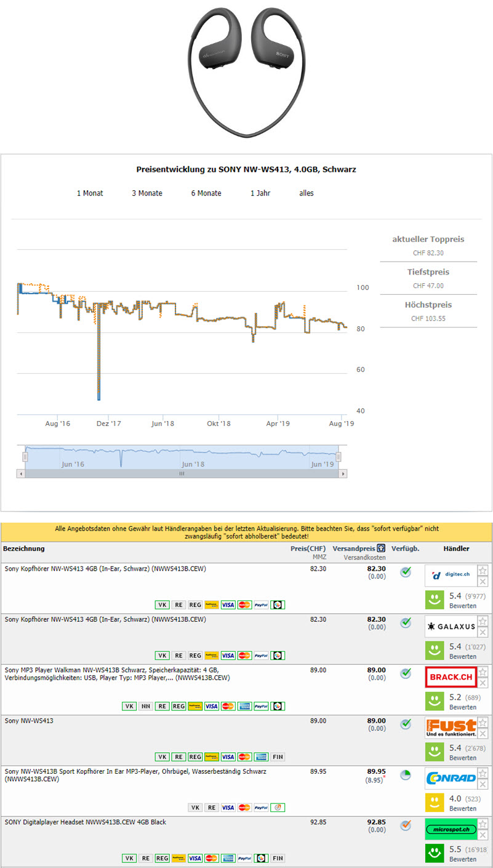This screenshot has width=493, height=868.
Task: Click Conrad's yellow smiley rating icon
Action: pos(435,803)
